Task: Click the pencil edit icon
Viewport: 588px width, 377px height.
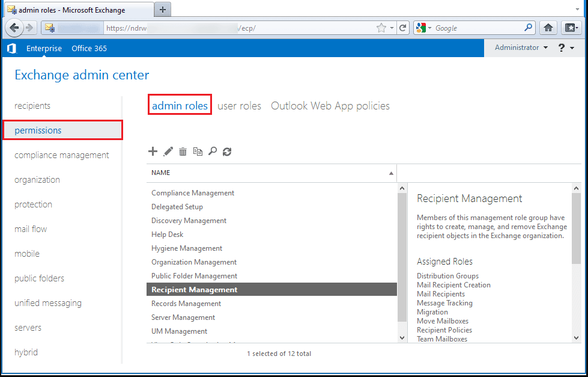Action: (168, 152)
